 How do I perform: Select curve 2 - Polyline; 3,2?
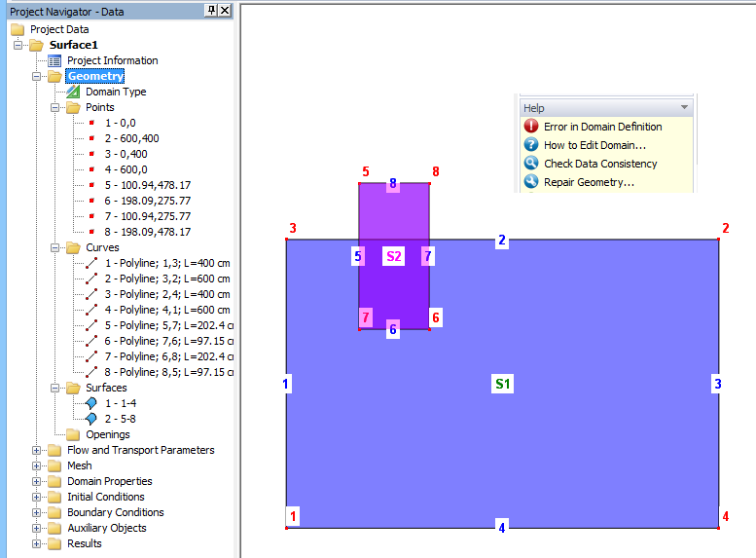pos(167,279)
